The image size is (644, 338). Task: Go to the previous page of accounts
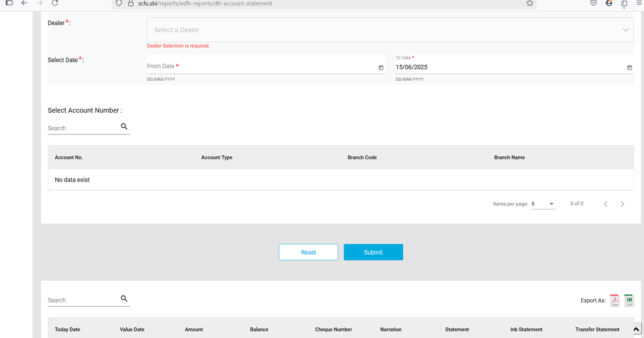click(605, 204)
